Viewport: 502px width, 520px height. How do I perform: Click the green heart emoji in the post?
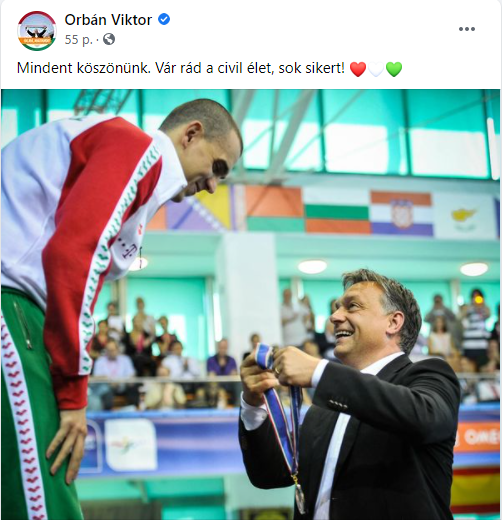pyautogui.click(x=394, y=69)
